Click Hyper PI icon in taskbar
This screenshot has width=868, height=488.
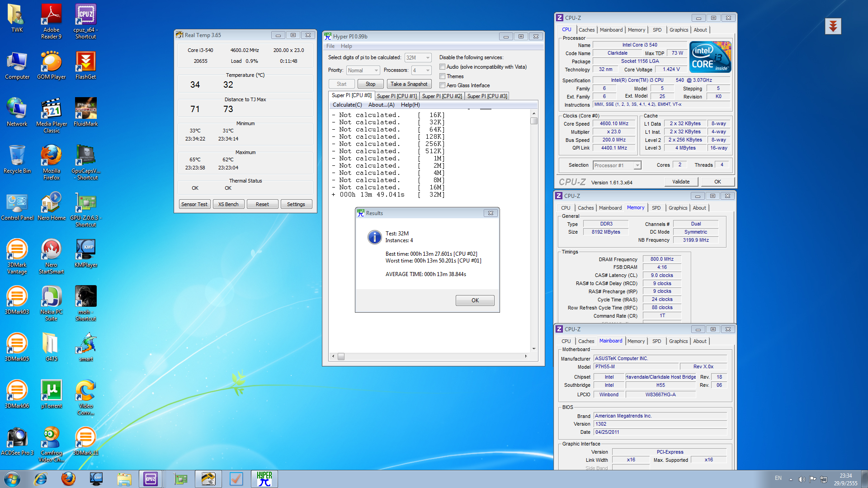point(264,479)
